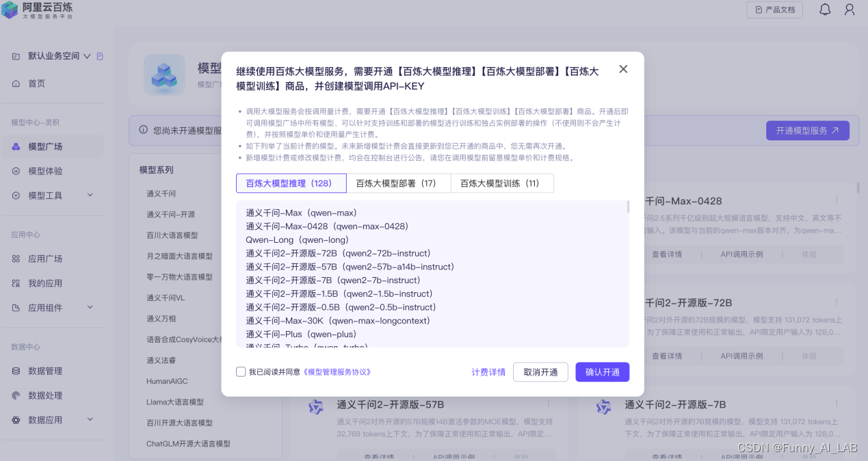This screenshot has width=868, height=461.
Task: Switch to the 百炼大模型训练 (11) tab
Action: click(x=502, y=183)
